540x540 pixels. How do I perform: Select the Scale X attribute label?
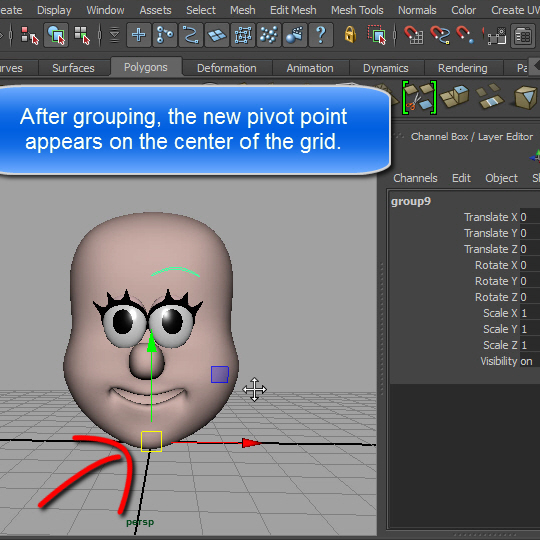[500, 313]
